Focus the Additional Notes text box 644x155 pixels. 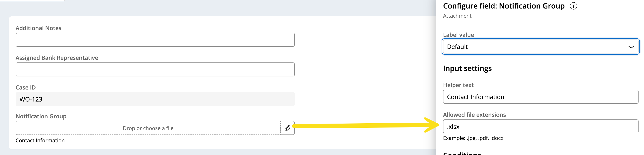click(x=155, y=40)
